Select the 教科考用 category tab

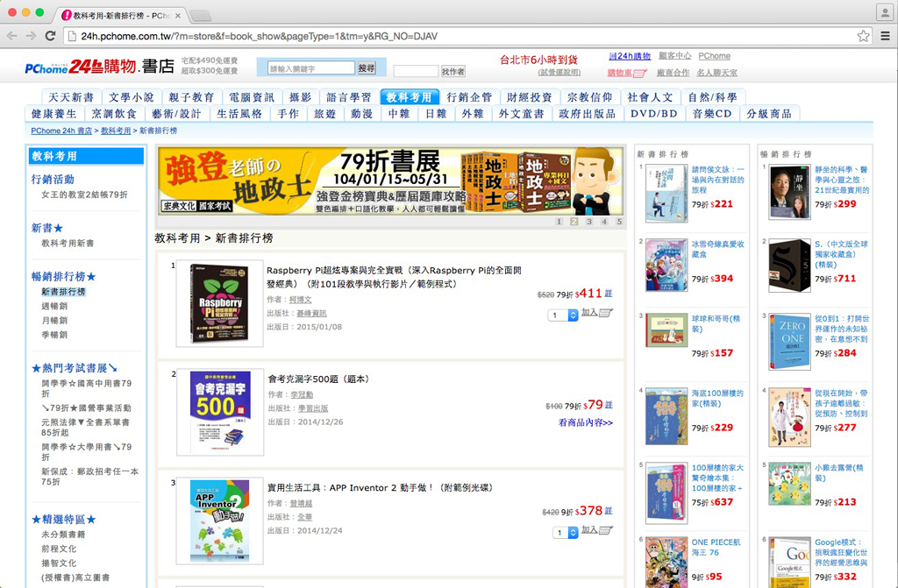(409, 97)
